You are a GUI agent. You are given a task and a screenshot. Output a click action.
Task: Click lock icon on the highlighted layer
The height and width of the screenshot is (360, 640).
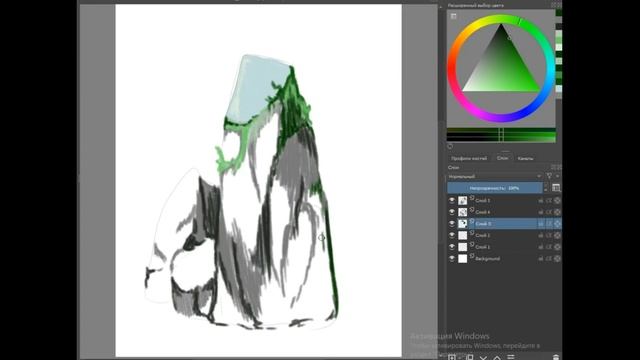(541, 224)
